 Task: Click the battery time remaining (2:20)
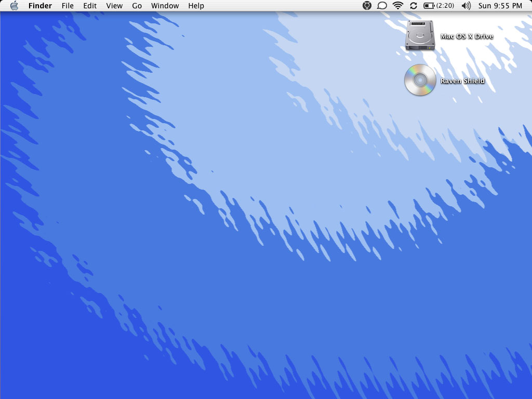[x=445, y=6]
